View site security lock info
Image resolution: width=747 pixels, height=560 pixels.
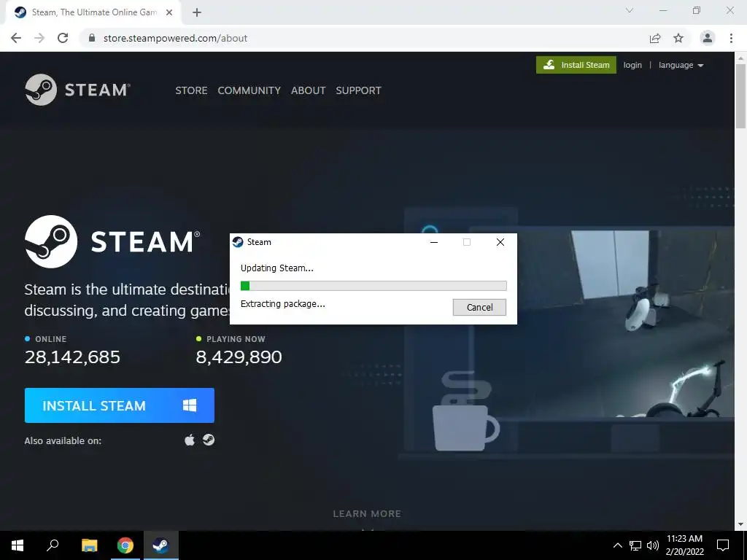(92, 38)
